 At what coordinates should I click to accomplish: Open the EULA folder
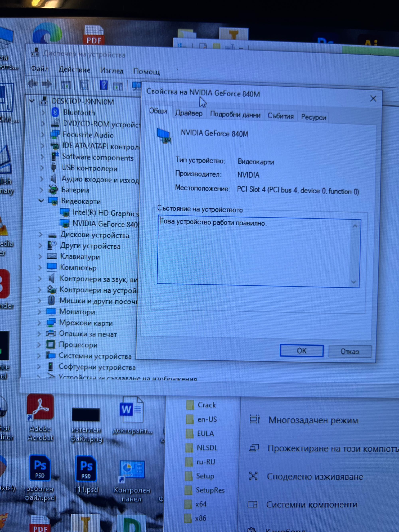point(200,433)
